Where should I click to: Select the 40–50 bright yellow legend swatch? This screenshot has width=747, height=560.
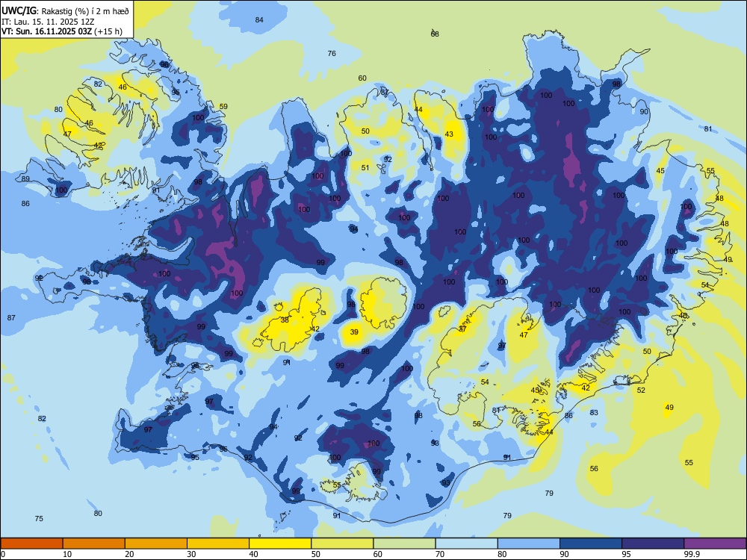pos(280,544)
